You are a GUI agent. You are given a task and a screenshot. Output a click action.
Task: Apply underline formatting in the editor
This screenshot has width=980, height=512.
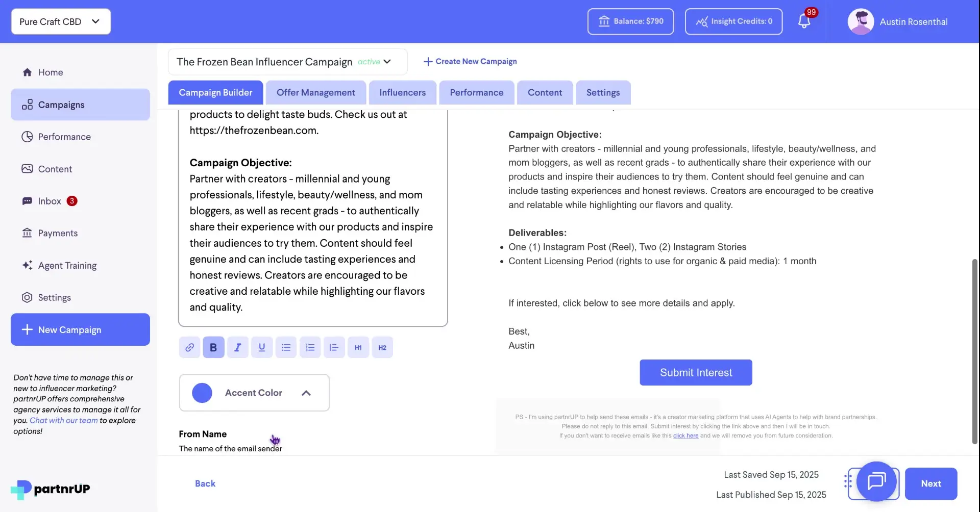262,347
